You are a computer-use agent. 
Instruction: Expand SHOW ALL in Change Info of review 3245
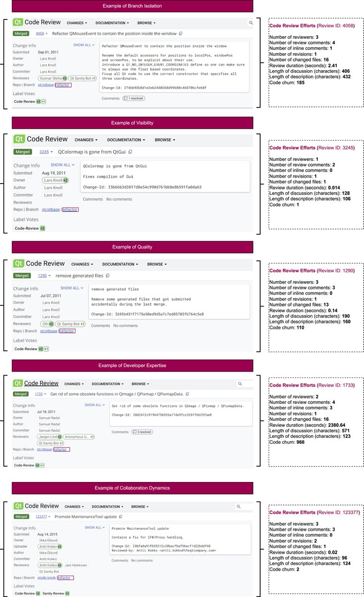coord(63,165)
